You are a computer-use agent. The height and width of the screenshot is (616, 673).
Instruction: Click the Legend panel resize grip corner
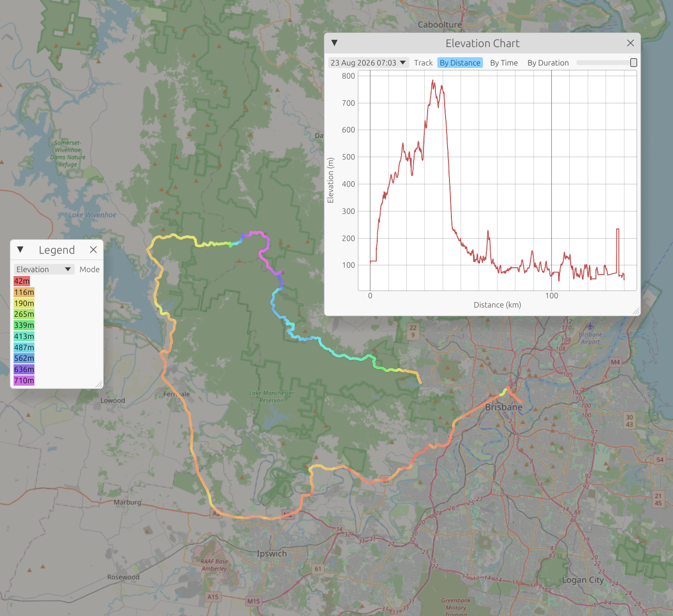[x=99, y=384]
